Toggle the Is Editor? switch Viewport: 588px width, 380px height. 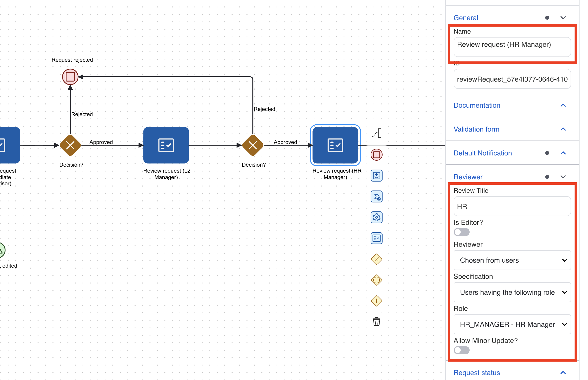point(461,232)
